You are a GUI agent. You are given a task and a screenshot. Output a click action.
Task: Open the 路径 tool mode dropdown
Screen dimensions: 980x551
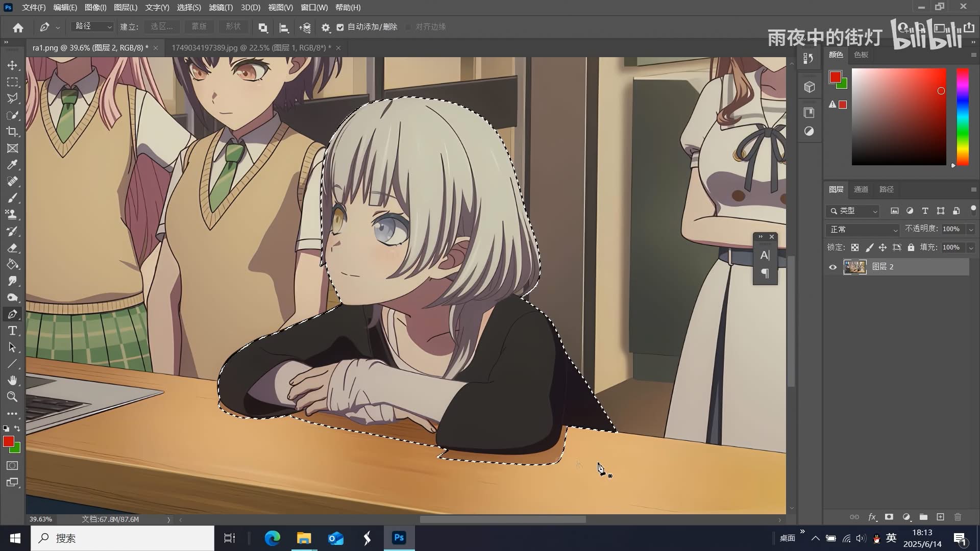92,27
